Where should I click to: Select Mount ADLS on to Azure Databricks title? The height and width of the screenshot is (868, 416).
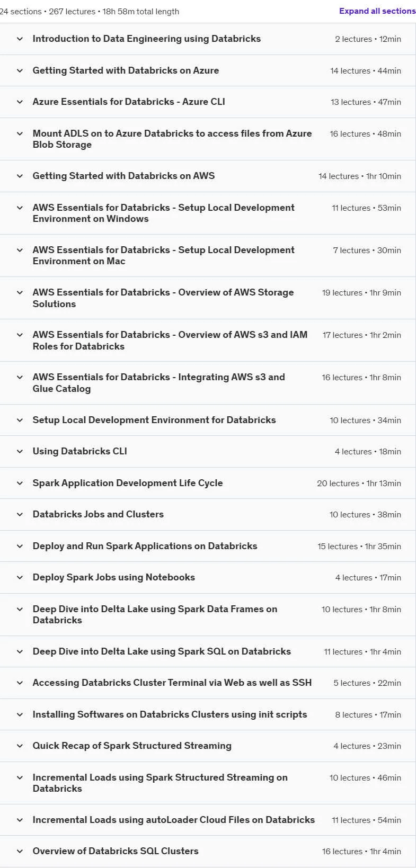(x=172, y=139)
